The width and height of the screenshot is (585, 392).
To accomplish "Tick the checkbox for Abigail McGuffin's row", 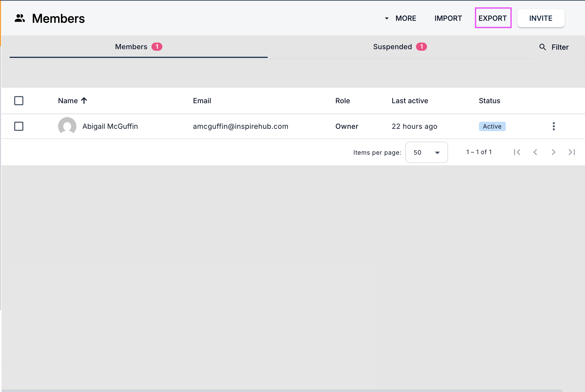I will tap(19, 126).
